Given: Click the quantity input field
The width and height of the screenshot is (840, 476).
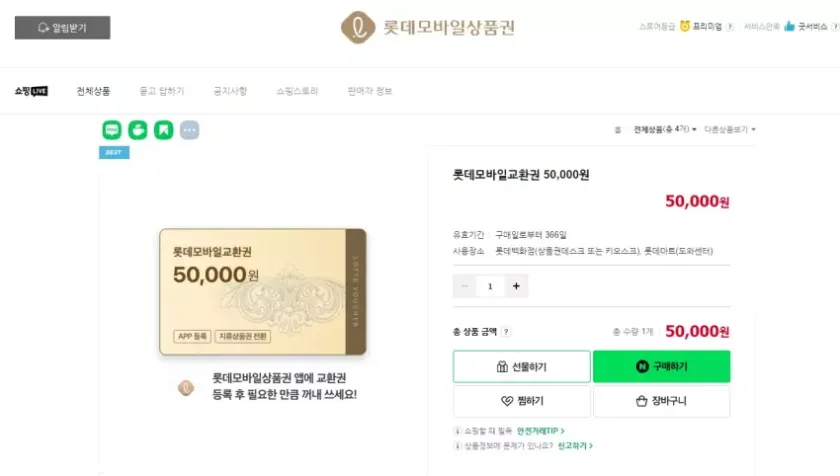Looking at the screenshot, I should (x=490, y=286).
